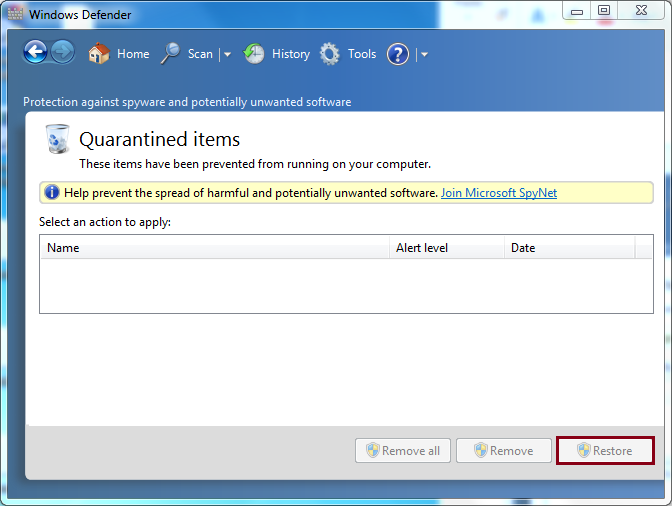The height and width of the screenshot is (506, 672).
Task: Click the blue info icon in the yellow banner
Action: tap(52, 192)
